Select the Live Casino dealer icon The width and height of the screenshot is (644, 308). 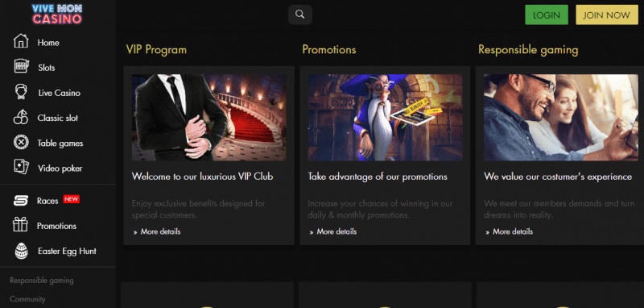coord(21,92)
